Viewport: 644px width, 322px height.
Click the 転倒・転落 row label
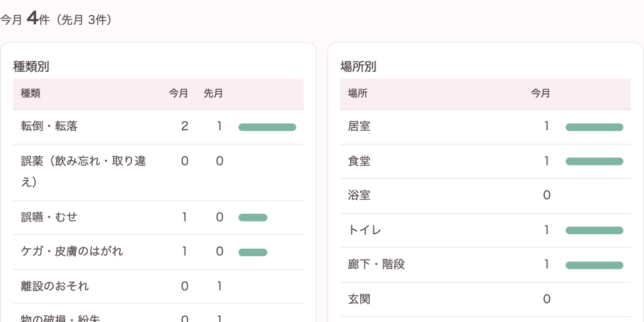[49, 127]
